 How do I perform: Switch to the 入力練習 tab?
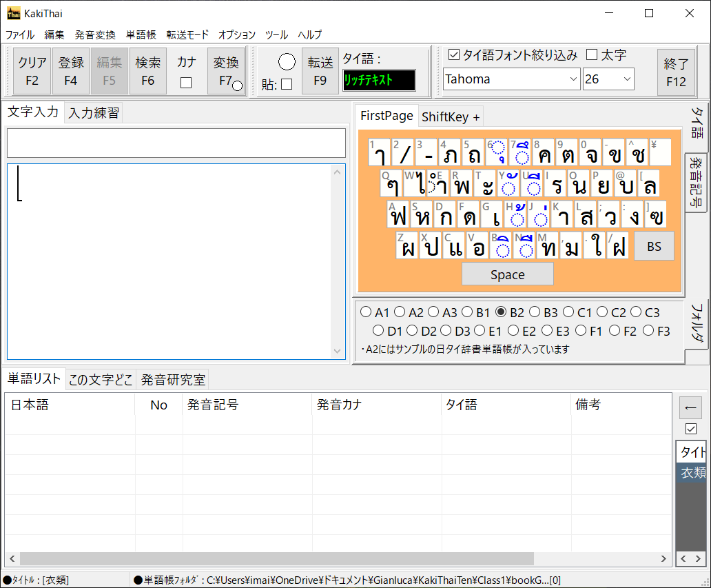(x=94, y=113)
